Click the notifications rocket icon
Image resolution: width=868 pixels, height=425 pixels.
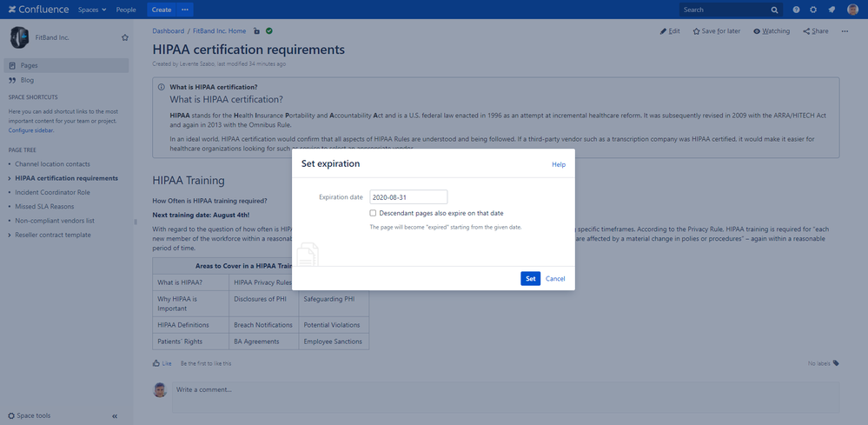[x=832, y=10]
